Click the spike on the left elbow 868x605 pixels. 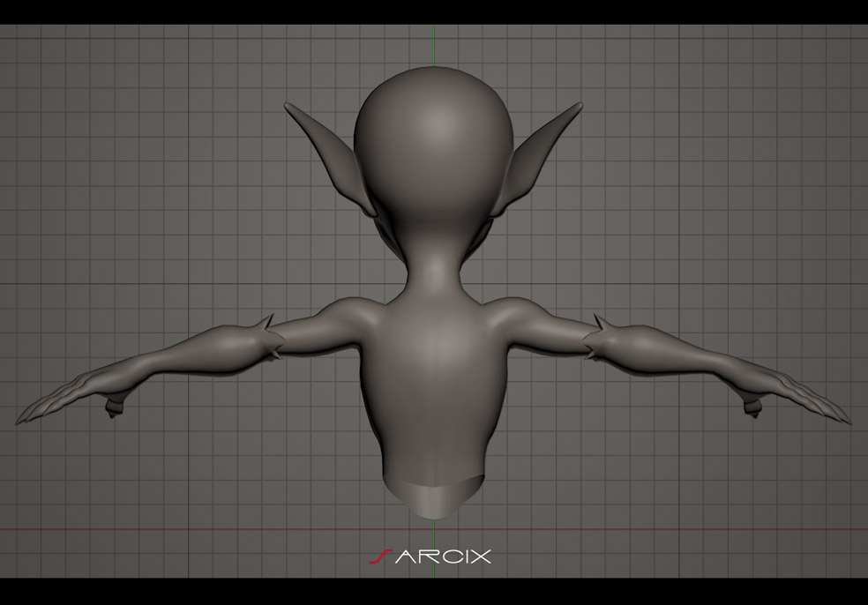(x=267, y=323)
